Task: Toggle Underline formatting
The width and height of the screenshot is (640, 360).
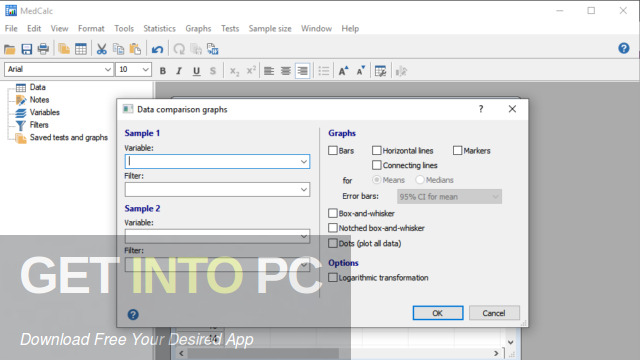Action: tap(196, 71)
